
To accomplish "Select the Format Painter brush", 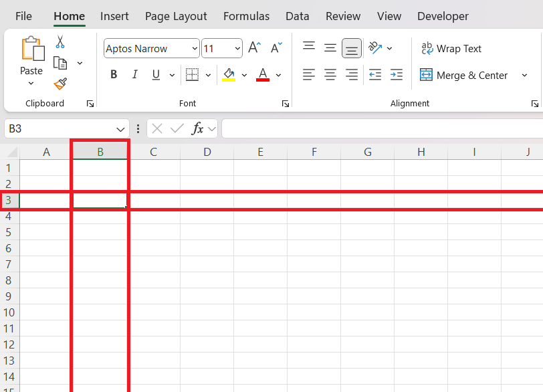I will tap(60, 84).
